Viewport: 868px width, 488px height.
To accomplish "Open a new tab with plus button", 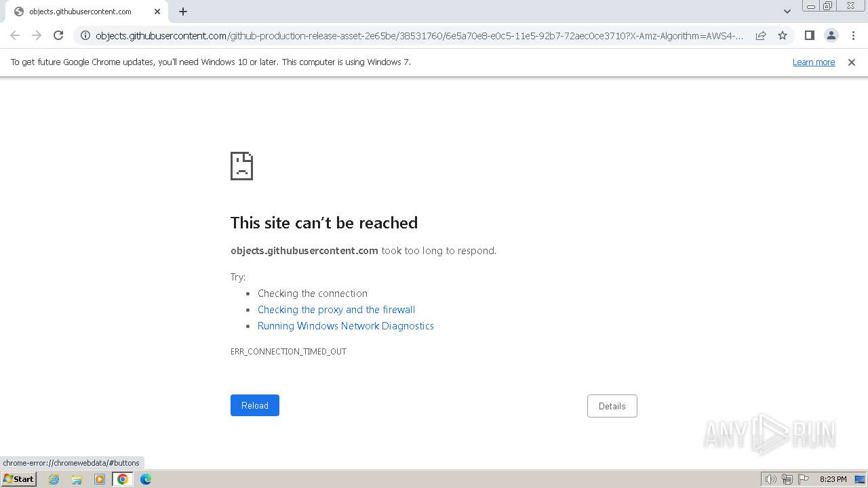I will pos(183,12).
